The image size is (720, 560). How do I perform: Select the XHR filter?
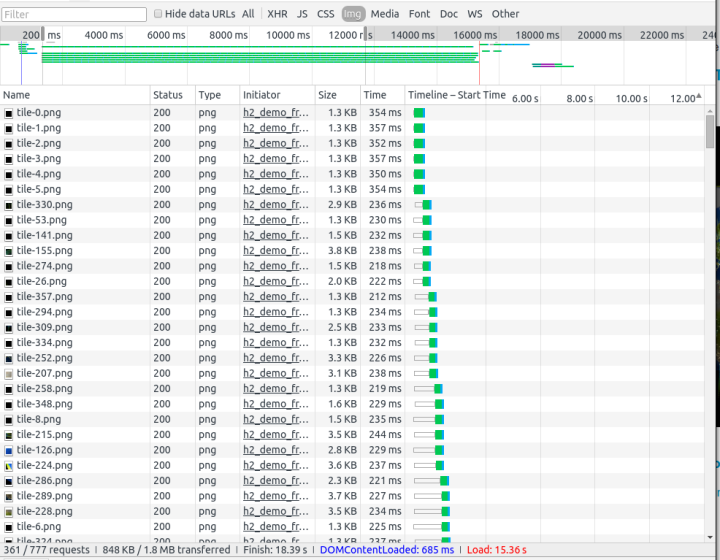click(277, 14)
